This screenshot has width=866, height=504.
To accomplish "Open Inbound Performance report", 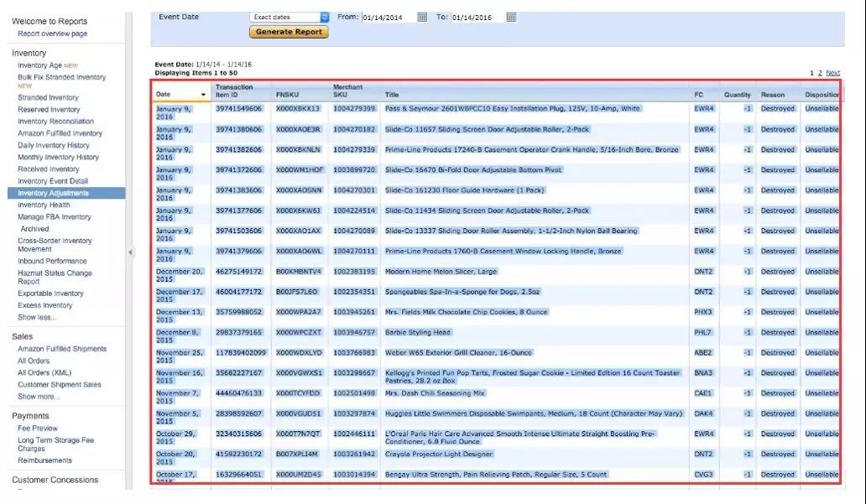I will 52,261.
